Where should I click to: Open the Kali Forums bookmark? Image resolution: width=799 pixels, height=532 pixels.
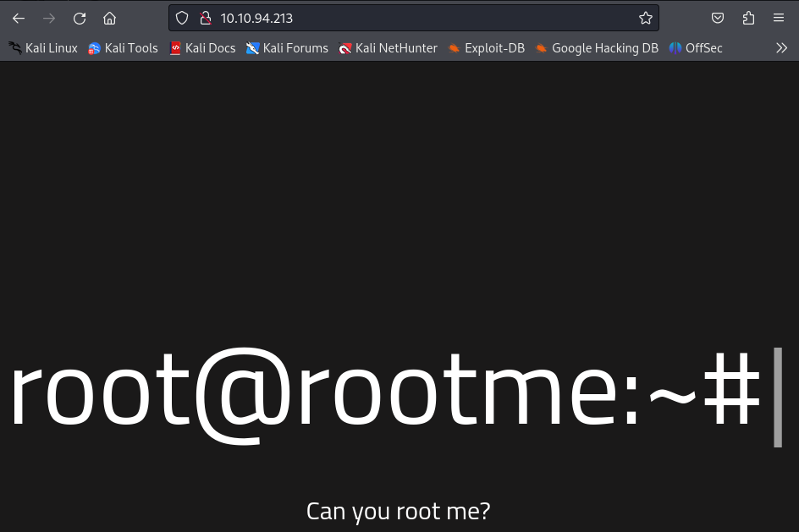(287, 48)
